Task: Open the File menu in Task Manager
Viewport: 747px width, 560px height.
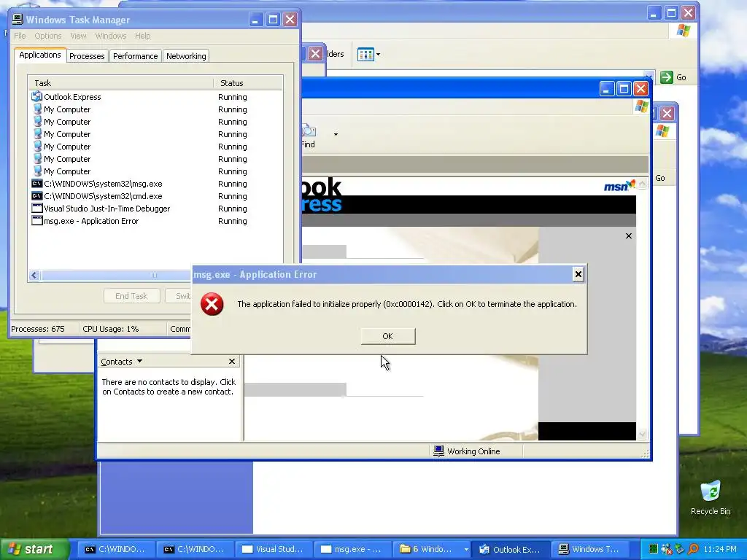Action: click(x=20, y=36)
